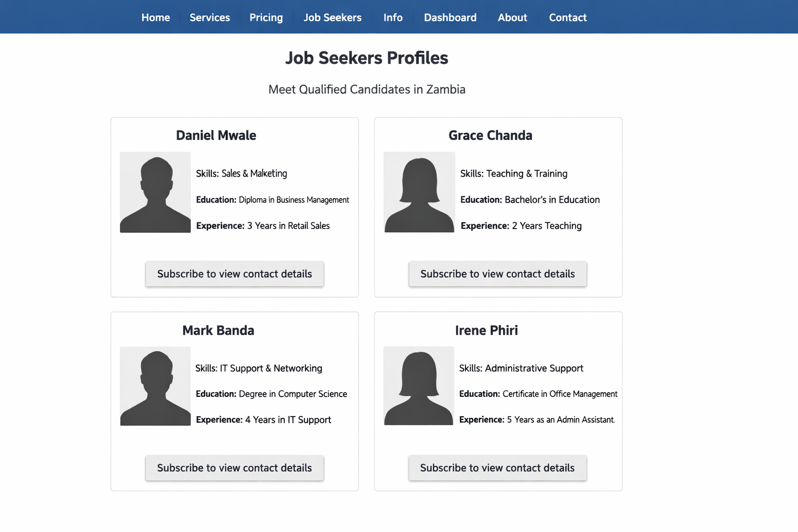The width and height of the screenshot is (798, 532).
Task: Open the Pricing menu item
Action: [266, 18]
